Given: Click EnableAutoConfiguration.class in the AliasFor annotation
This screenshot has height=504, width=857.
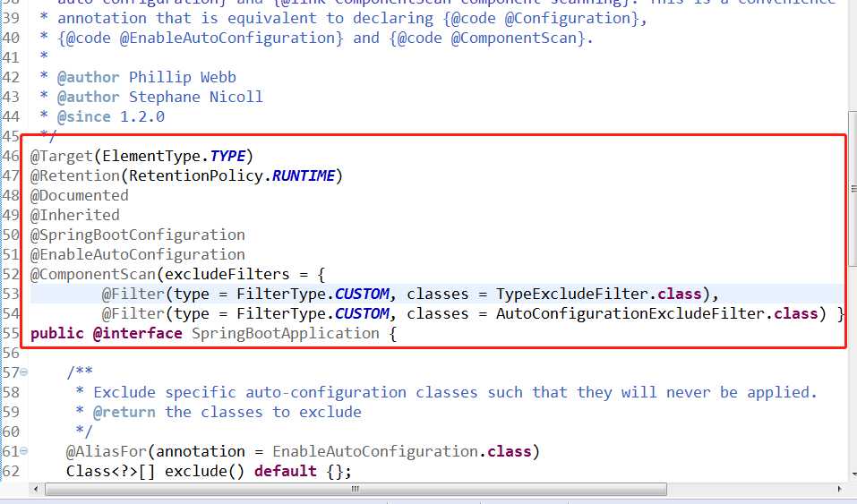Looking at the screenshot, I should click(402, 451).
